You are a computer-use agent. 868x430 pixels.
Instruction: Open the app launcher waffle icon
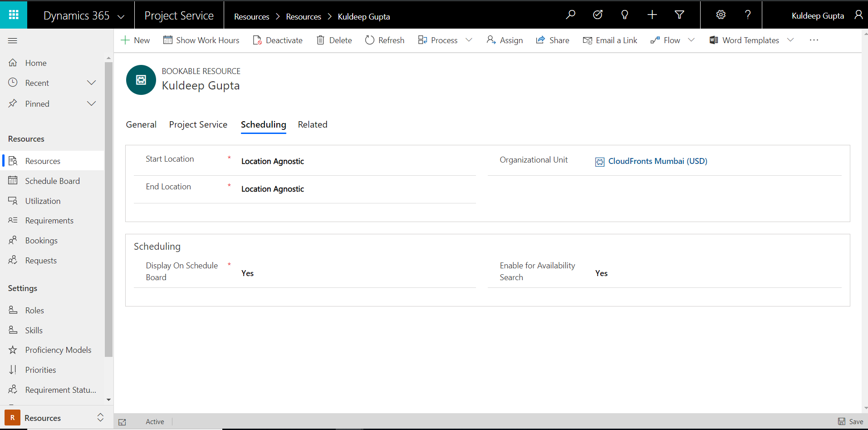pos(14,15)
